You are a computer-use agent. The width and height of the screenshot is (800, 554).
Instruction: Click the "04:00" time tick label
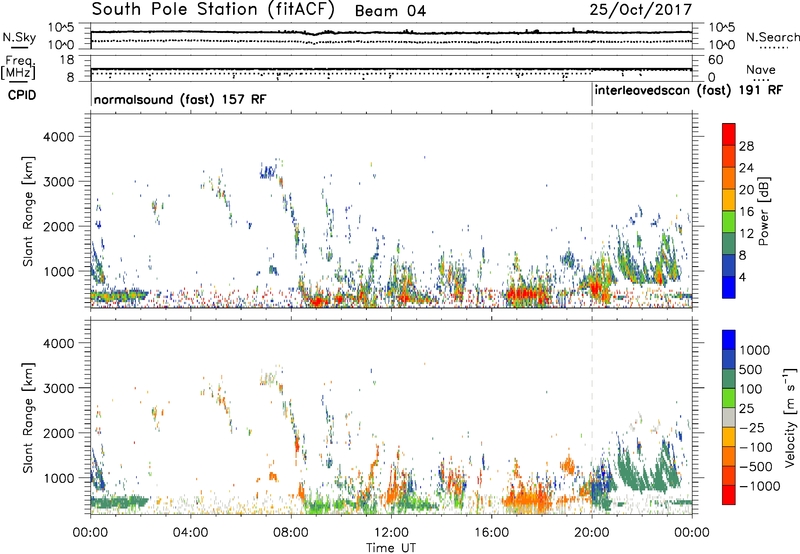[x=190, y=533]
